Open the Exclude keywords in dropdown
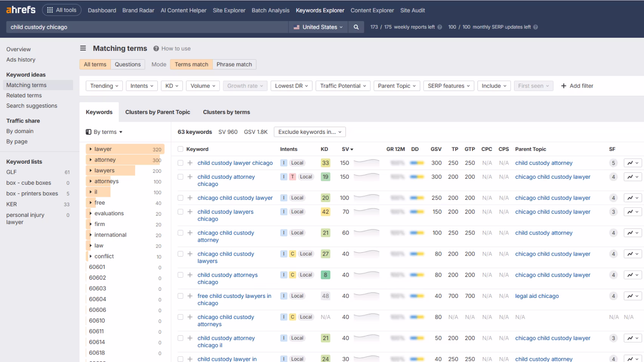This screenshot has height=362, width=644. [x=310, y=132]
